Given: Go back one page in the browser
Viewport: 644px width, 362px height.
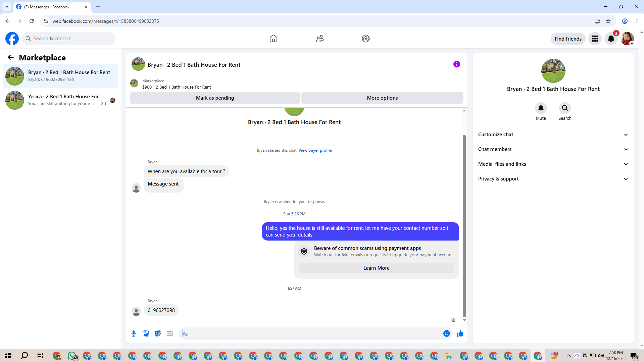Looking at the screenshot, I should [x=7, y=21].
